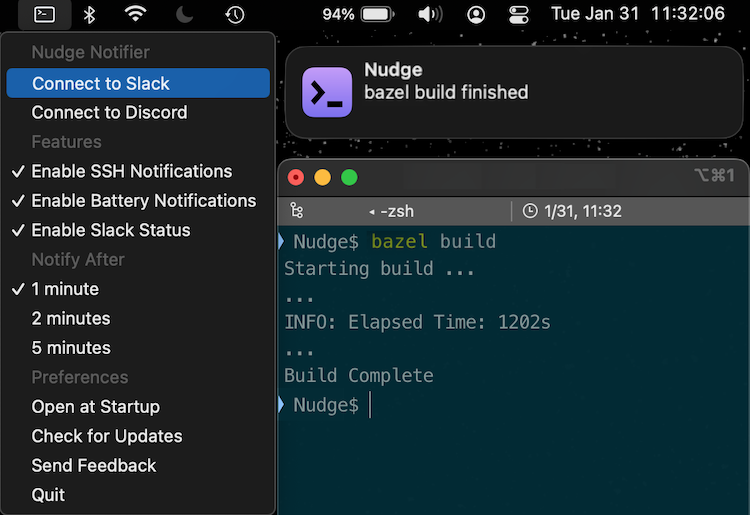Open the Bluetooth menu bar icon
The height and width of the screenshot is (515, 750).
pyautogui.click(x=89, y=14)
